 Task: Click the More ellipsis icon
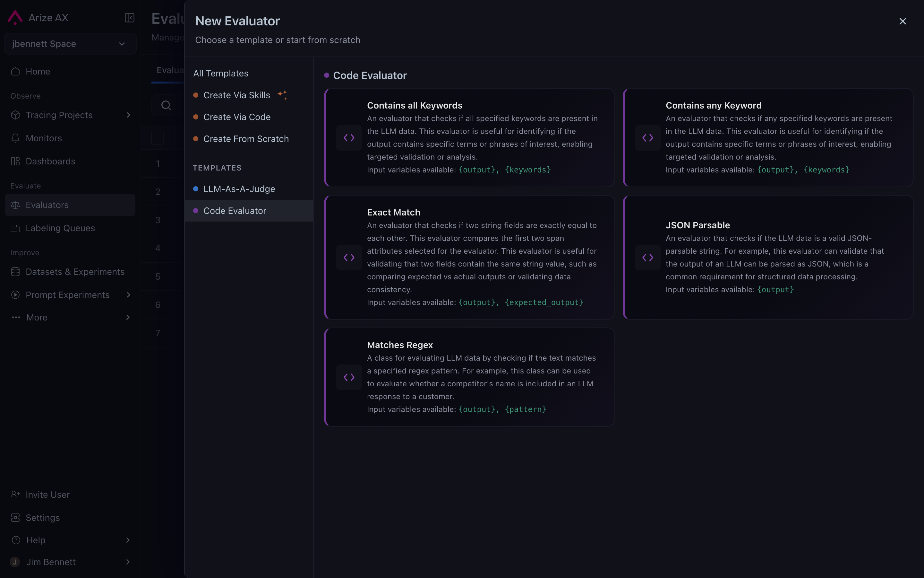tap(16, 317)
